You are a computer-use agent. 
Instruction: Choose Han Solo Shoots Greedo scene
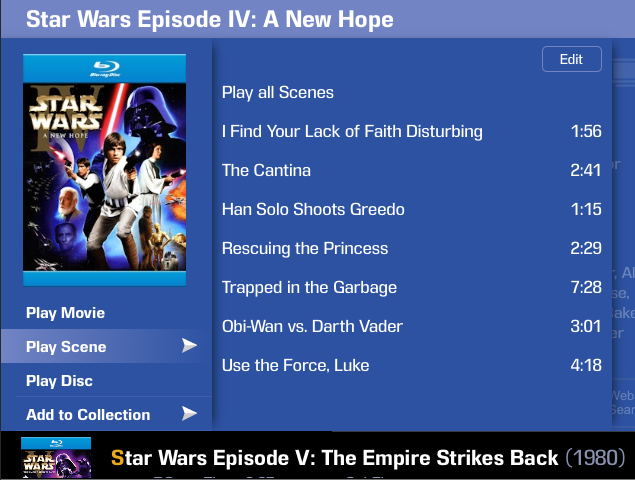(411, 209)
